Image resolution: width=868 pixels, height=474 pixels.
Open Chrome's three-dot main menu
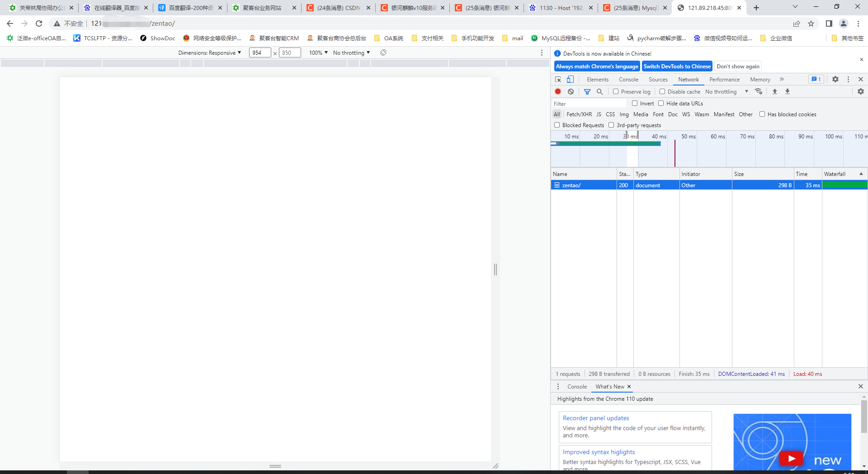(858, 24)
